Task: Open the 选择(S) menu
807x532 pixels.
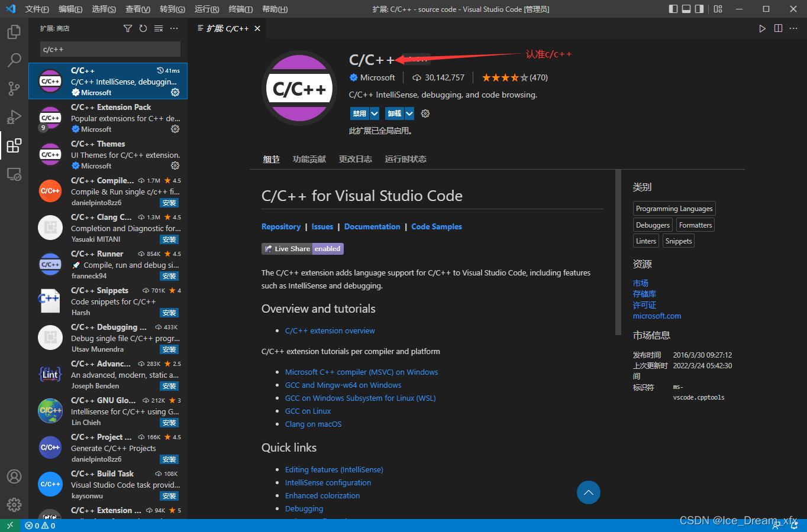Action: 104,9
